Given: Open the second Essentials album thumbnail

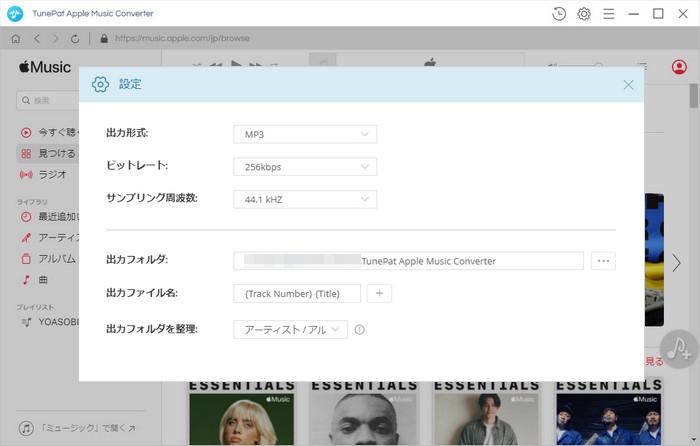Looking at the screenshot, I should (x=364, y=413).
